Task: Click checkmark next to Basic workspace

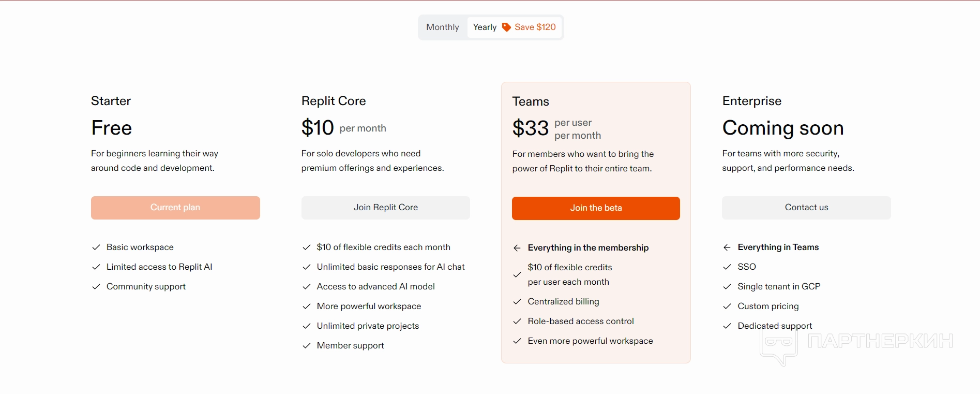Action: 96,247
